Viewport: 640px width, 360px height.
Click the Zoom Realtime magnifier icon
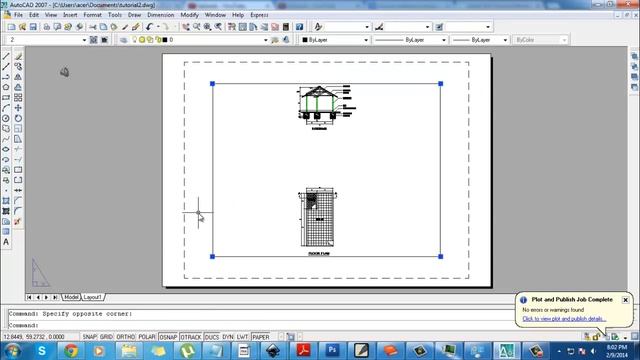coord(197,27)
